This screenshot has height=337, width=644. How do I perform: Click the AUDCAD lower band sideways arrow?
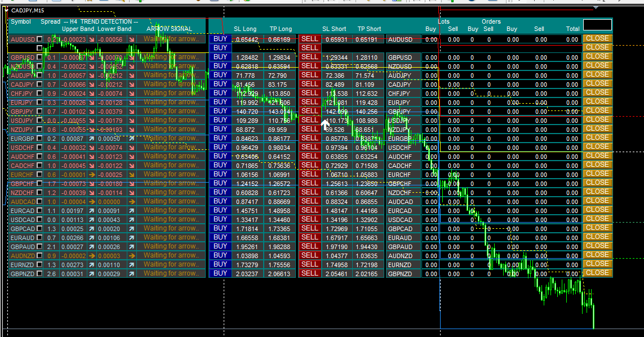pos(131,202)
